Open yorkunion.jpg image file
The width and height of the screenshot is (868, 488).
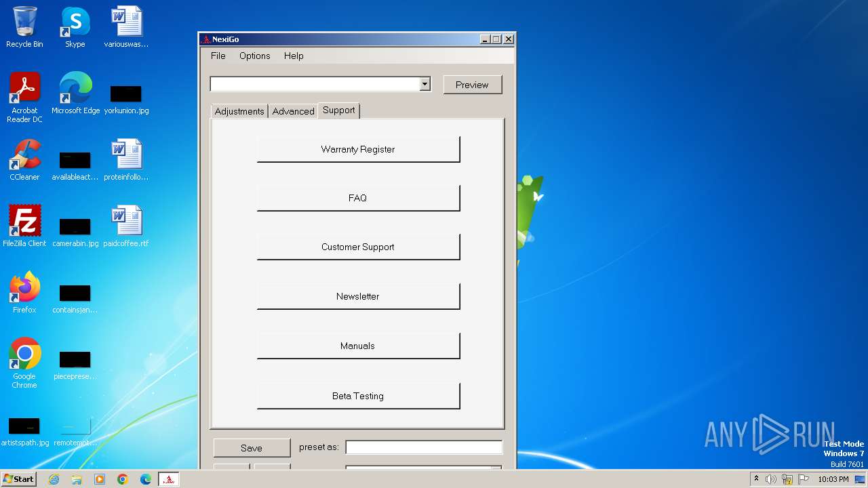coord(126,99)
